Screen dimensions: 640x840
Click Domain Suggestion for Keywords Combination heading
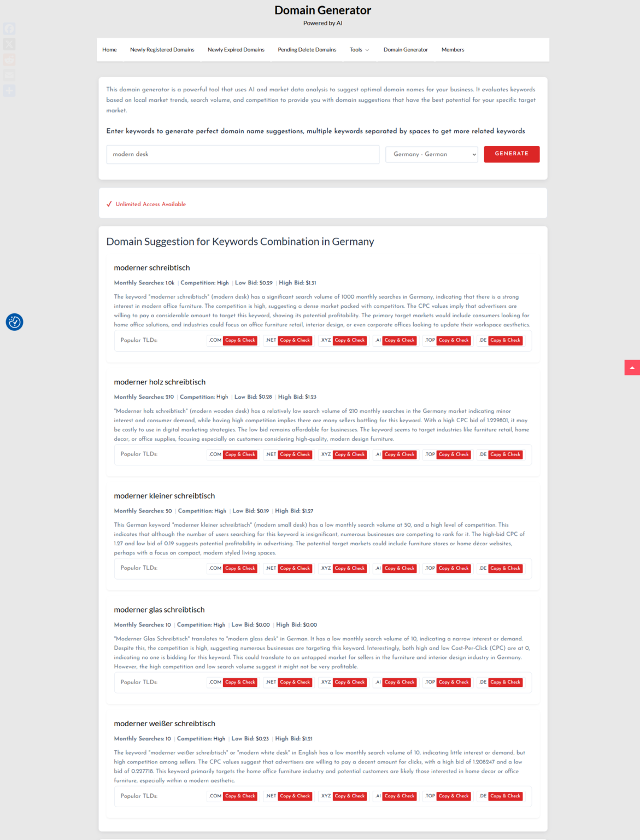[240, 242]
